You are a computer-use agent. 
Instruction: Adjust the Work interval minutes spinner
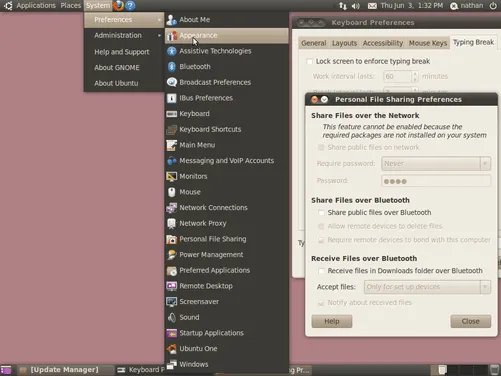coord(415,77)
